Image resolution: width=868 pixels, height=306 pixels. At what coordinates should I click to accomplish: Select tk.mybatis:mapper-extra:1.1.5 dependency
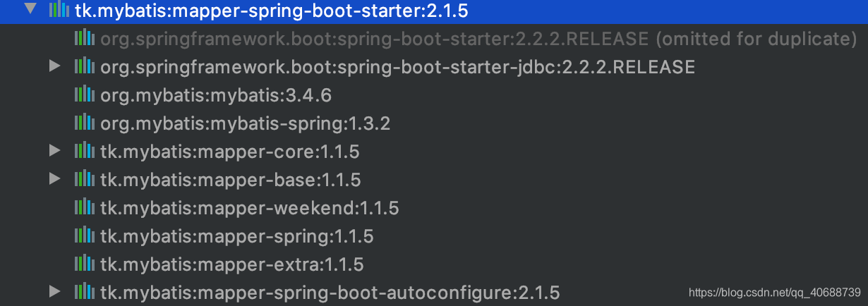click(x=232, y=264)
